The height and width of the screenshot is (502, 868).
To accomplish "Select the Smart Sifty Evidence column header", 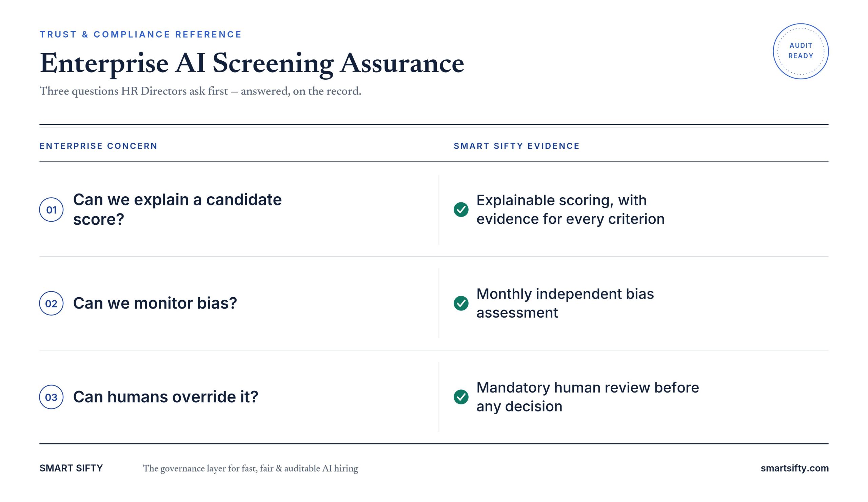I will pyautogui.click(x=516, y=146).
